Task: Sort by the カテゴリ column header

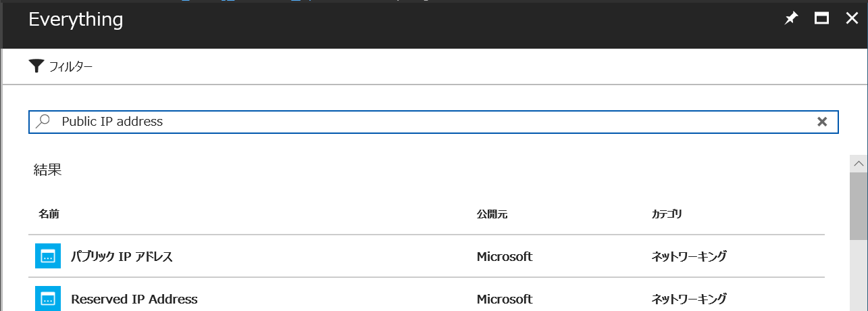Action: tap(667, 214)
